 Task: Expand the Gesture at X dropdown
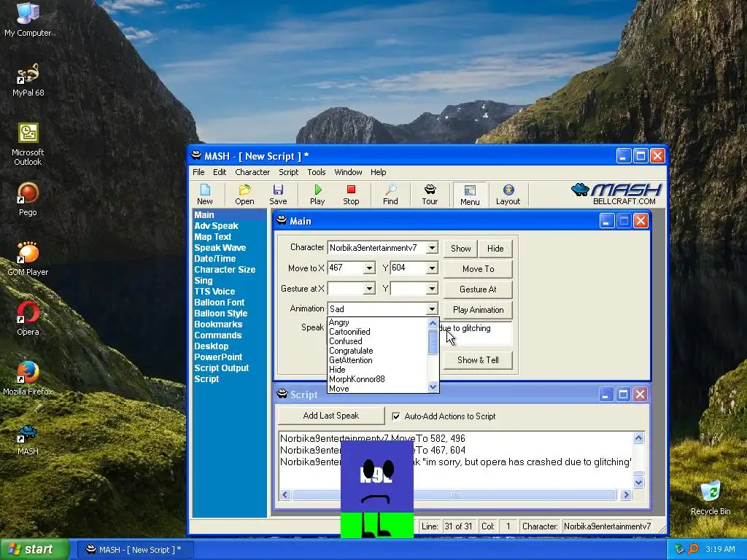(x=369, y=289)
